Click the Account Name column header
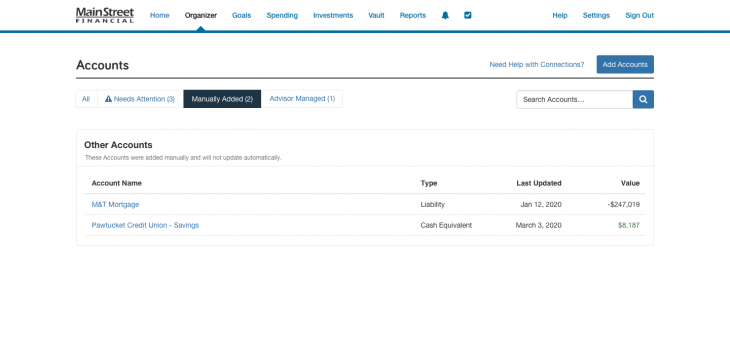The image size is (730, 361). point(117,183)
